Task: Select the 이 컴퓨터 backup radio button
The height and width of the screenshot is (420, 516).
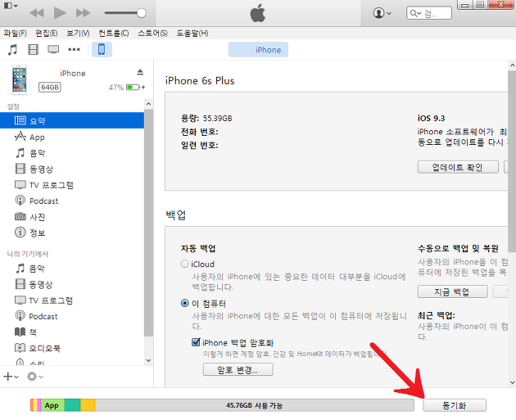Action: [x=184, y=303]
